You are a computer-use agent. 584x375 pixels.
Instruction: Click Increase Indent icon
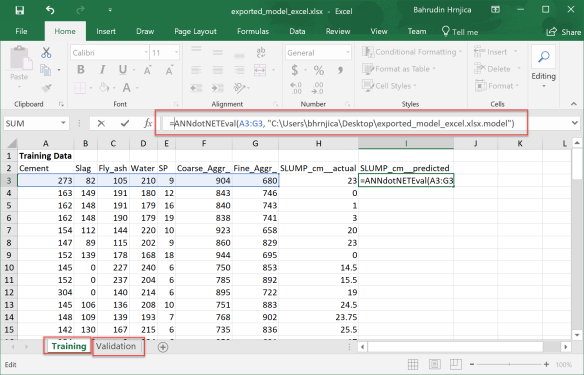[218, 88]
